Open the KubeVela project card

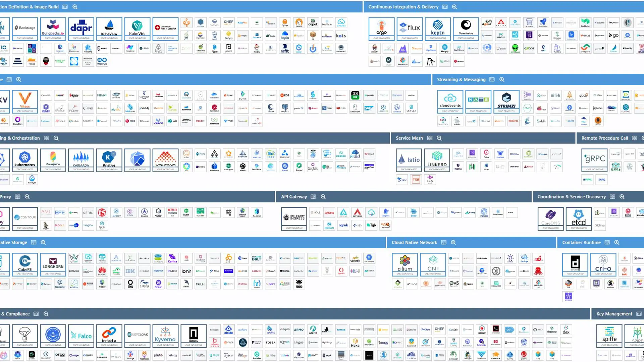pos(109,29)
